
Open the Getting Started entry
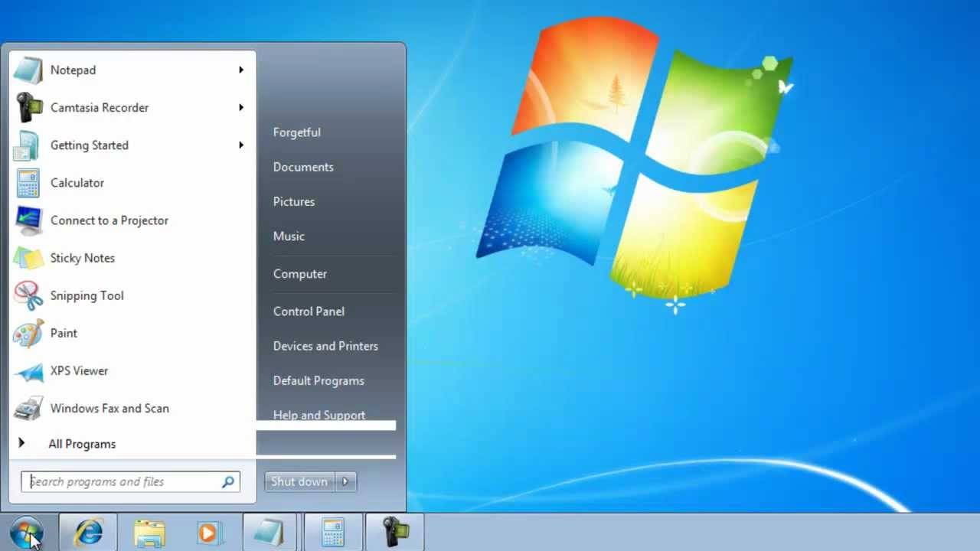click(x=132, y=145)
